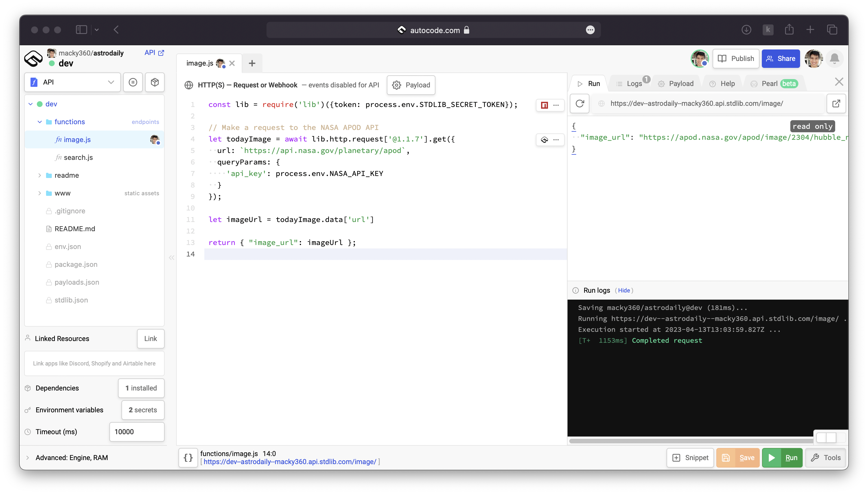868x494 pixels.
Task: Expand the readme folder
Action: tap(39, 175)
